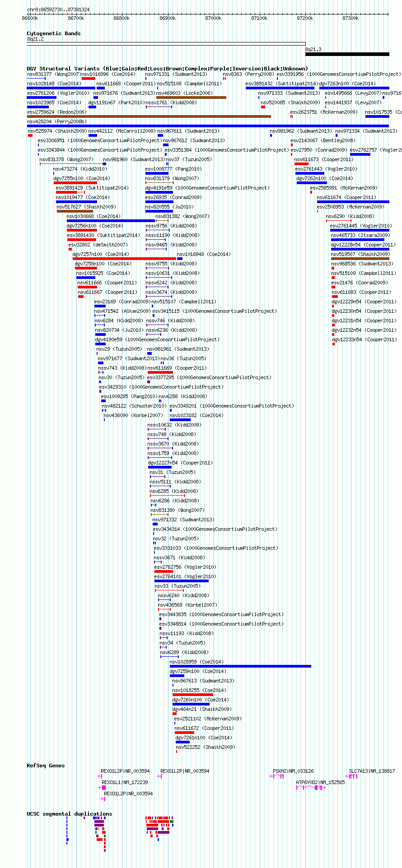Select variant esv3891432 (Suktitipat2014) label

click(x=282, y=84)
